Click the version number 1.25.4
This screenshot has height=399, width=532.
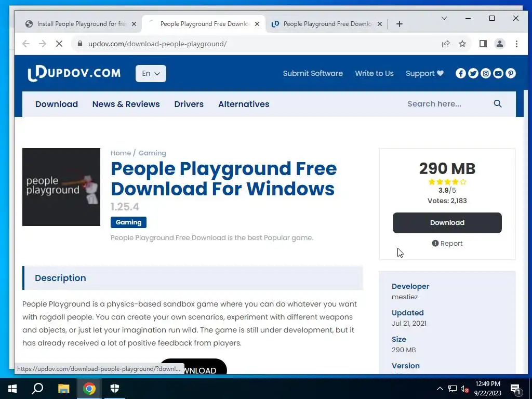[x=125, y=207]
